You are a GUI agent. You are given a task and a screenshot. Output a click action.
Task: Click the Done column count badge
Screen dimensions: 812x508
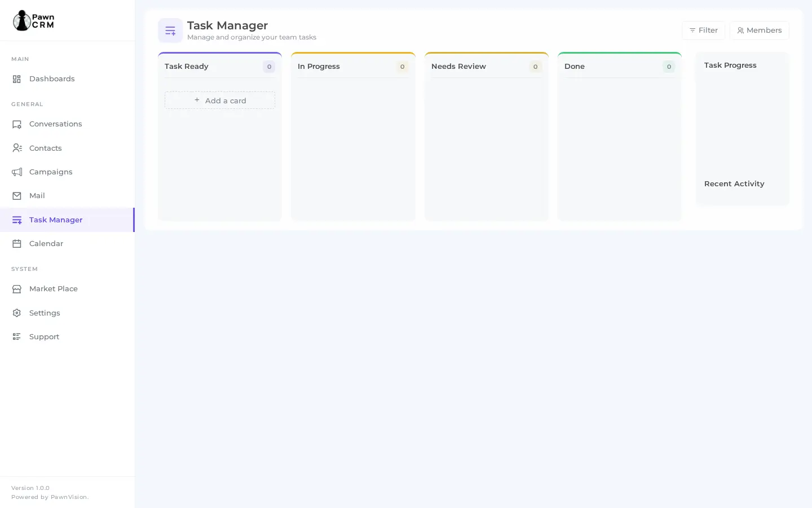coord(669,67)
